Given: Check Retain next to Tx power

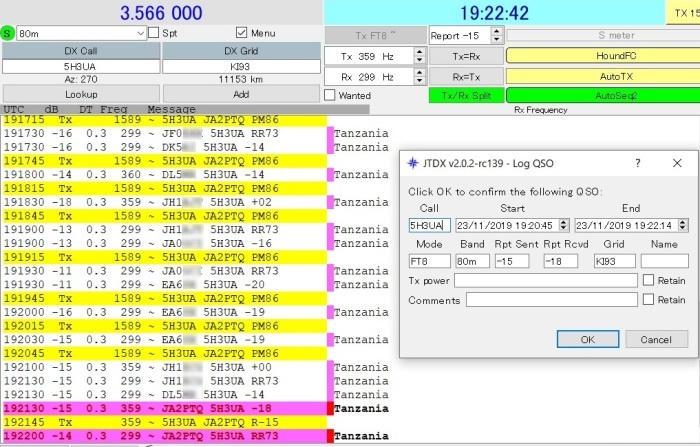Looking at the screenshot, I should click(x=648, y=280).
